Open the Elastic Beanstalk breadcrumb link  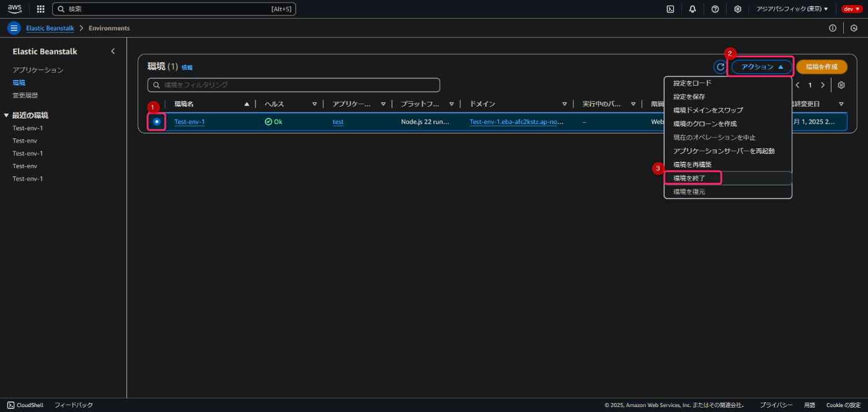pyautogui.click(x=50, y=29)
